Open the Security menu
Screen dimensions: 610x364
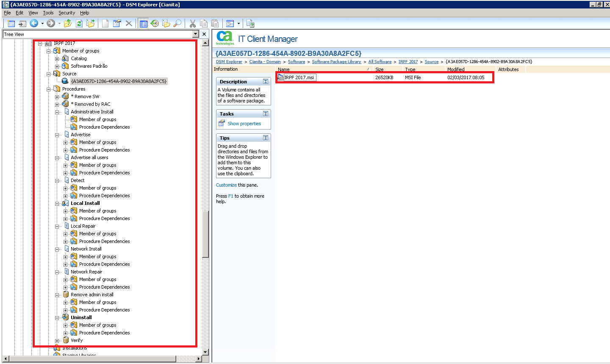point(67,13)
